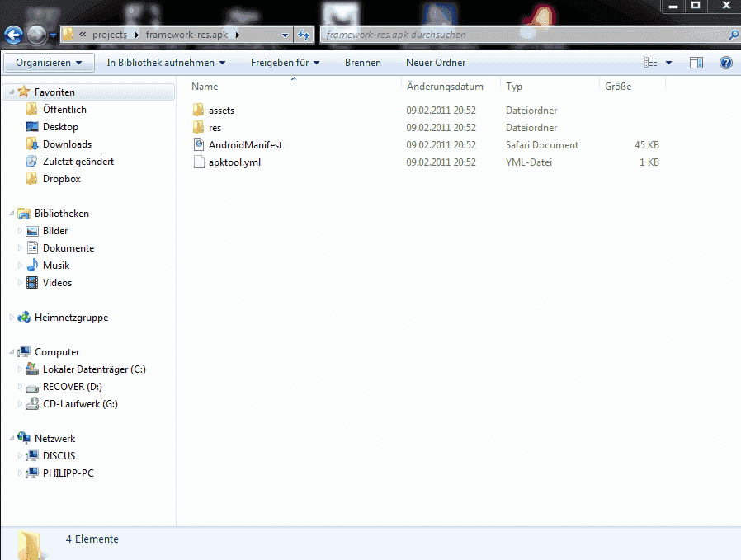Click the Computer icon
741x560 pixels.
tap(24, 352)
